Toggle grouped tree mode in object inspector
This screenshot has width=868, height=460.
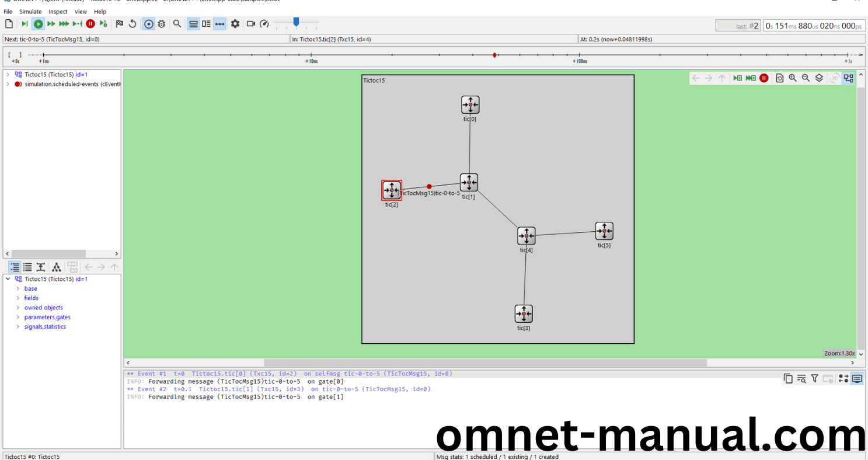tap(14, 267)
